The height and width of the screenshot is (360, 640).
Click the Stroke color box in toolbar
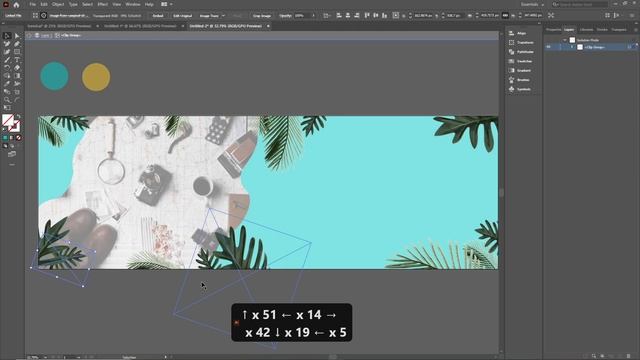pyautogui.click(x=15, y=127)
